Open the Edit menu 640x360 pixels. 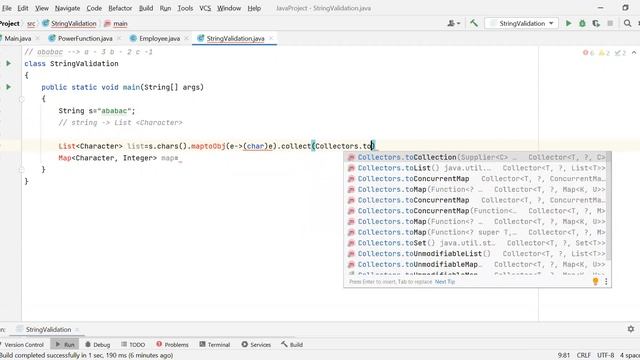point(23,8)
